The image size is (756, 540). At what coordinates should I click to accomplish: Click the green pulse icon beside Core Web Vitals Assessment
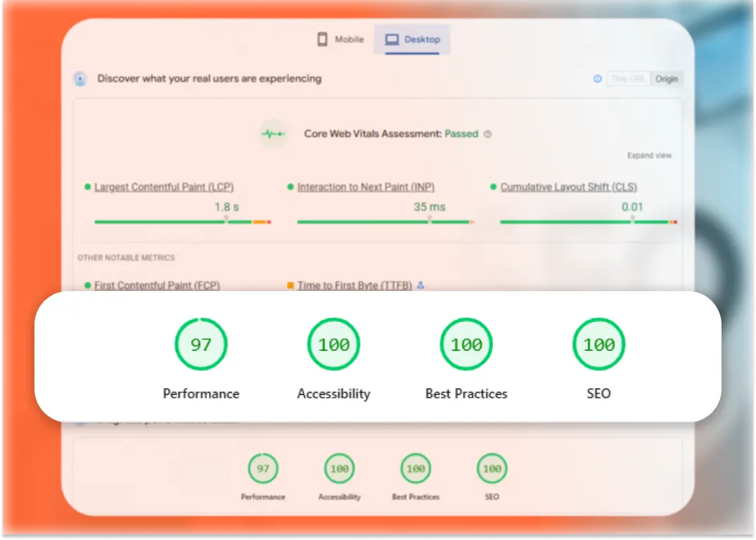pyautogui.click(x=273, y=134)
